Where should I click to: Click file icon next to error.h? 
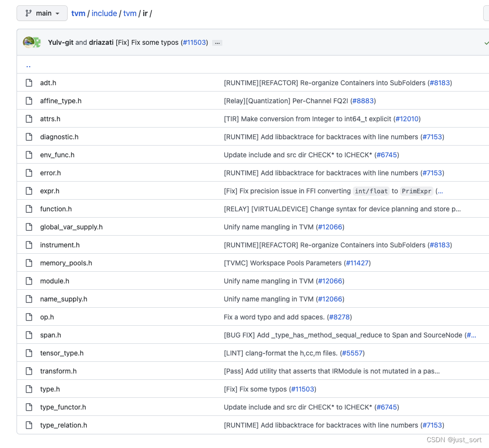(29, 173)
